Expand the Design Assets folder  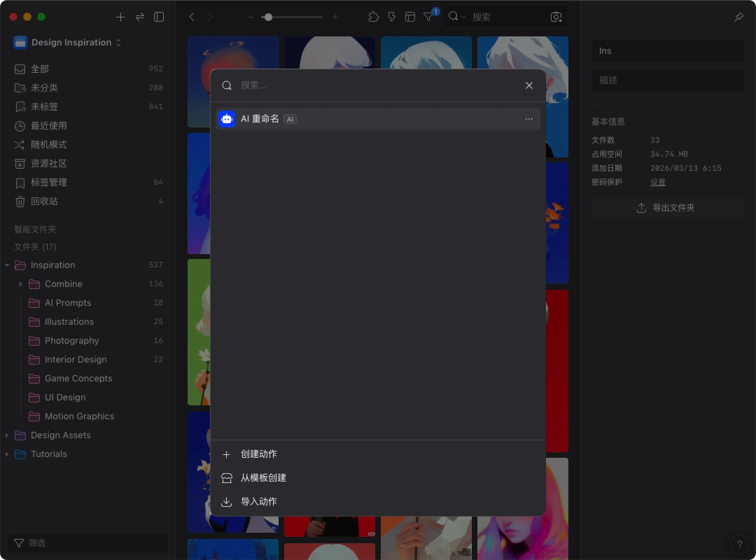coord(7,435)
